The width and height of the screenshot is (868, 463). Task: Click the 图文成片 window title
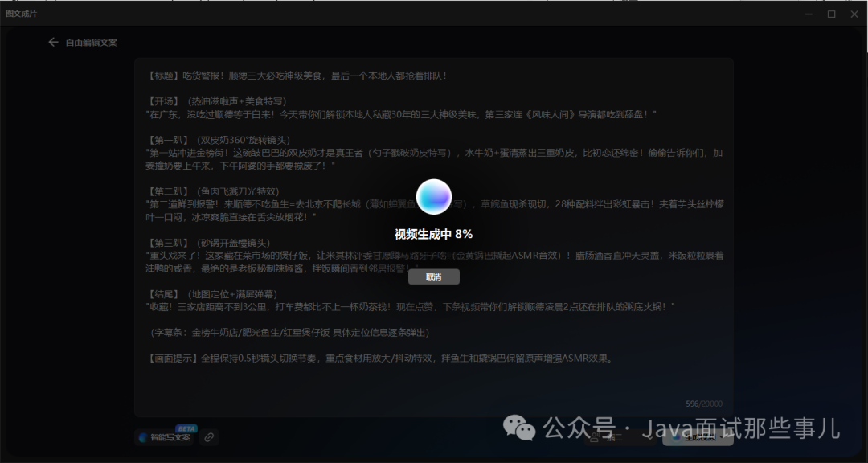pyautogui.click(x=22, y=14)
